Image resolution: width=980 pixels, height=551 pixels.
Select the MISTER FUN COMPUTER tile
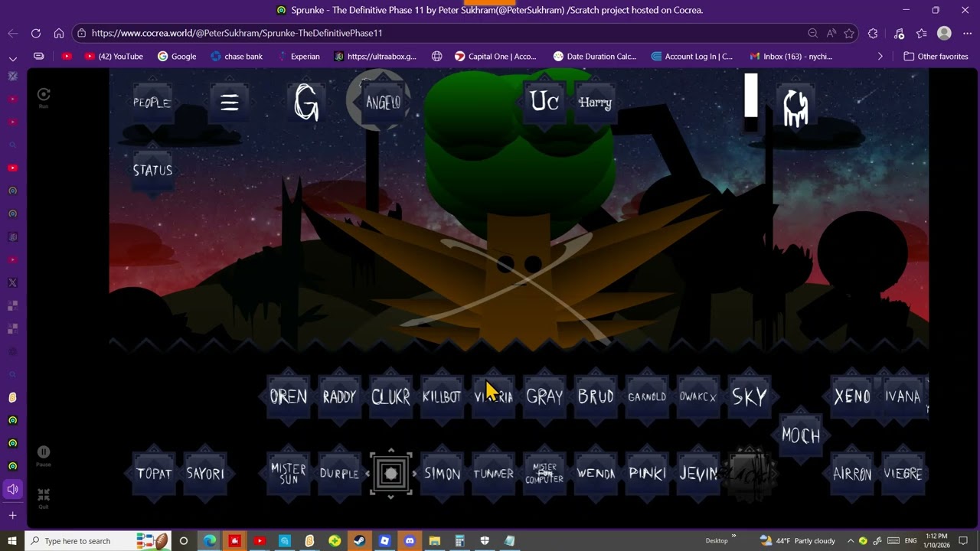(544, 474)
